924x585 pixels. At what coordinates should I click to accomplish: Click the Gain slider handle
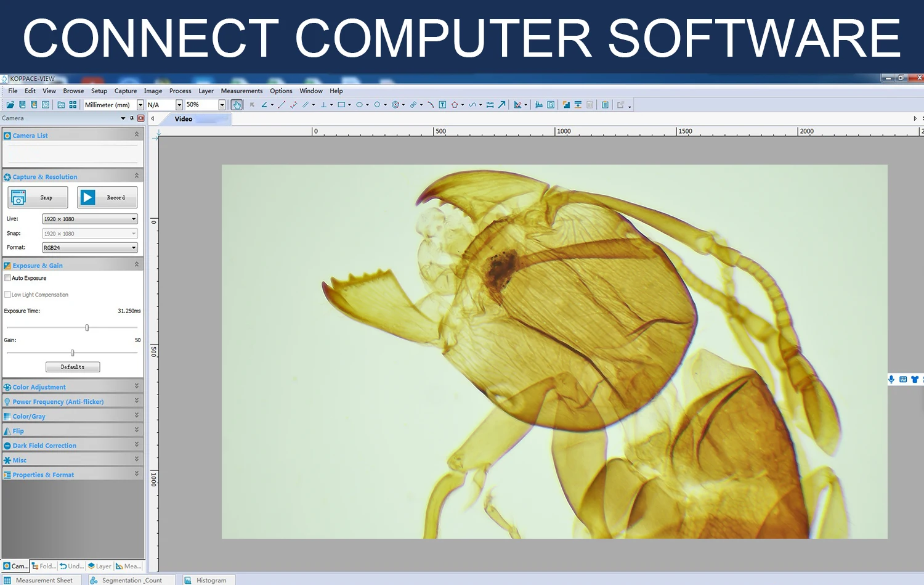click(x=73, y=353)
